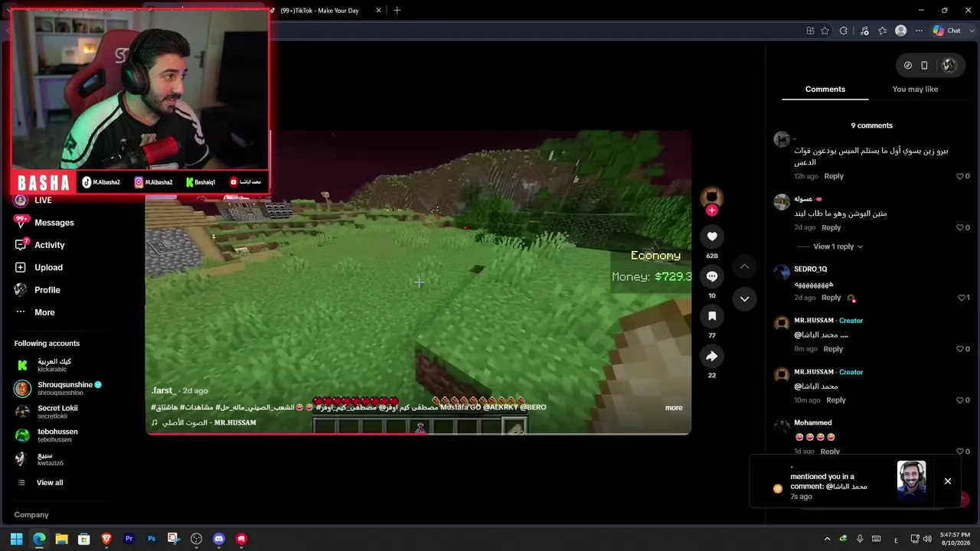Open the Snipping Tool from the taskbar
Viewport: 980px width, 551px height.
pyautogui.click(x=174, y=539)
